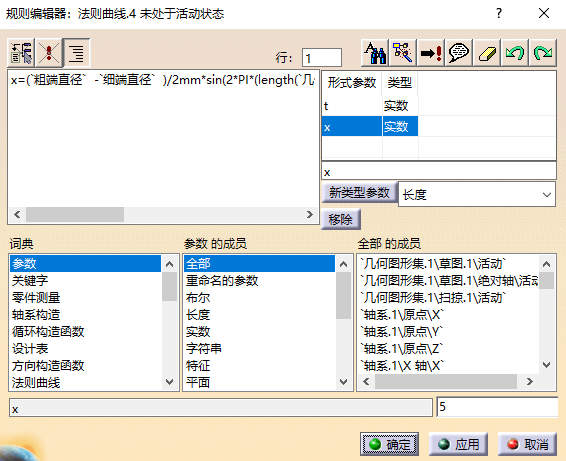Select 关键字 in the dictionary list
Viewport: 566px width, 461px height.
30,280
